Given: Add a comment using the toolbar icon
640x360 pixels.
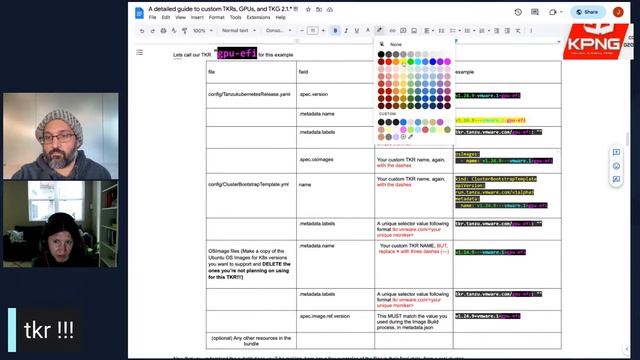Looking at the screenshot, I should click(403, 31).
